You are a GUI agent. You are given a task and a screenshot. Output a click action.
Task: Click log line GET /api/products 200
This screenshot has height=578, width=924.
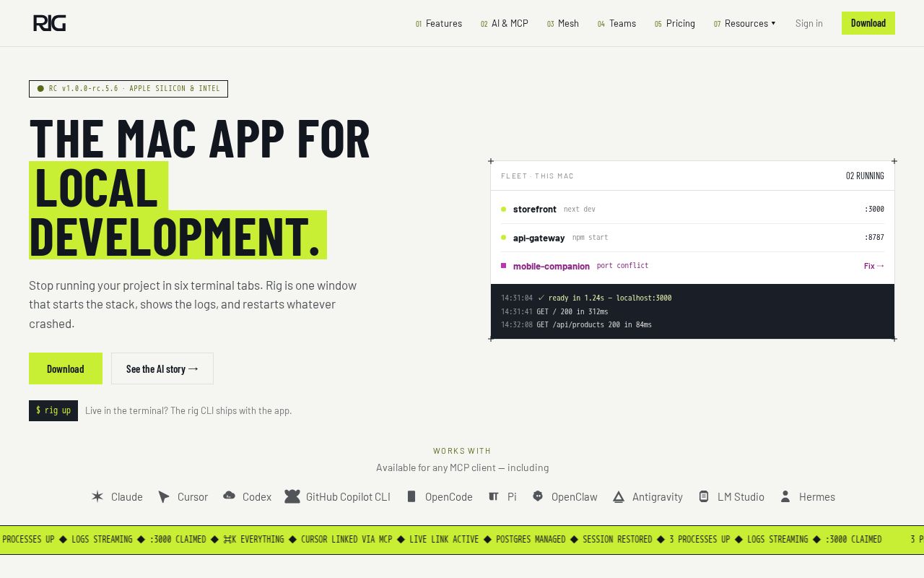click(x=576, y=324)
